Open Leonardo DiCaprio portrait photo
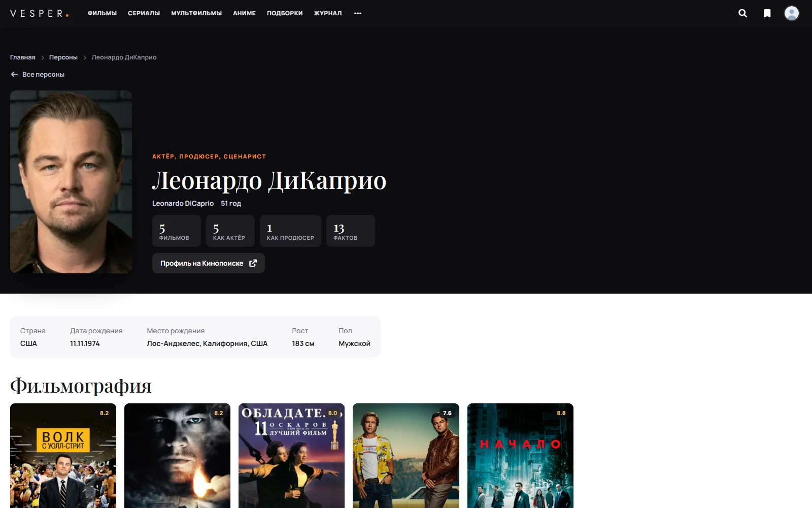 pos(71,182)
